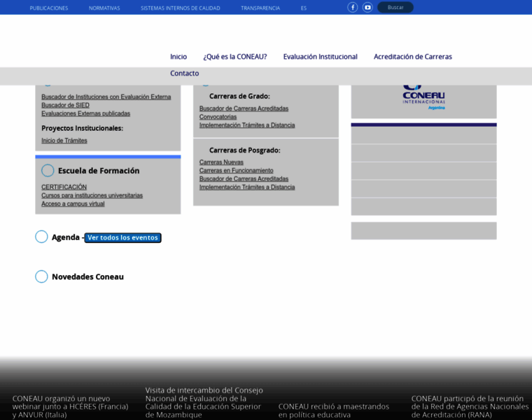This screenshot has width=532, height=420.
Task: Click the circle icon beside Escuela de Formación
Action: [48, 170]
